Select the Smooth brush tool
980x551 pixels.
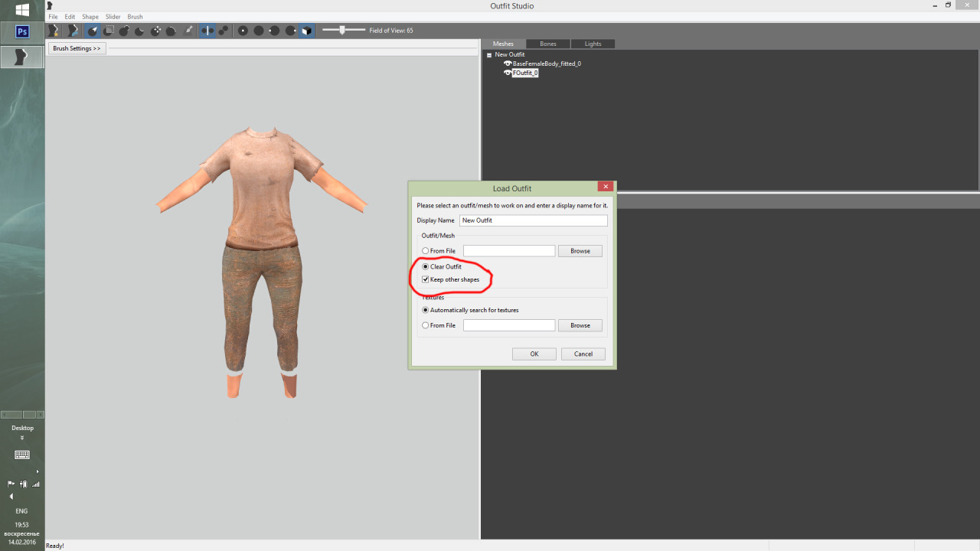pyautogui.click(x=171, y=31)
